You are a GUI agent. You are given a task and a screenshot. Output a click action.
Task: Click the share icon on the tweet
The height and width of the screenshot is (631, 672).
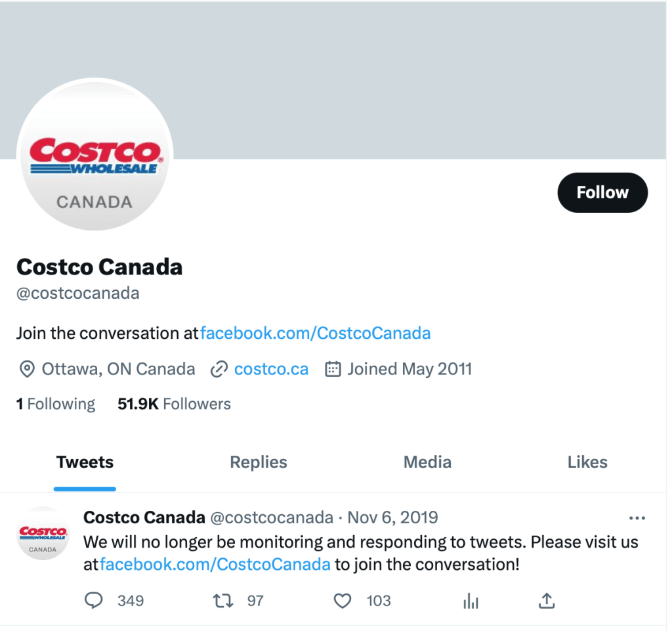click(547, 601)
